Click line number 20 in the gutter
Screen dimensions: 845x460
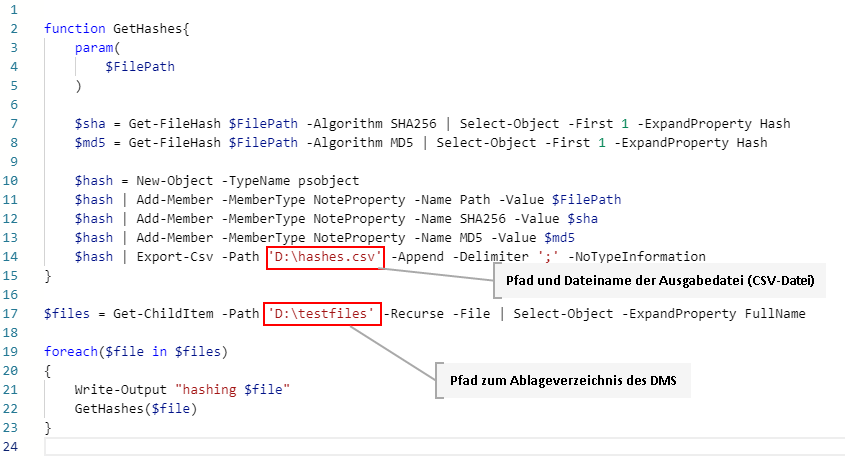tap(10, 371)
